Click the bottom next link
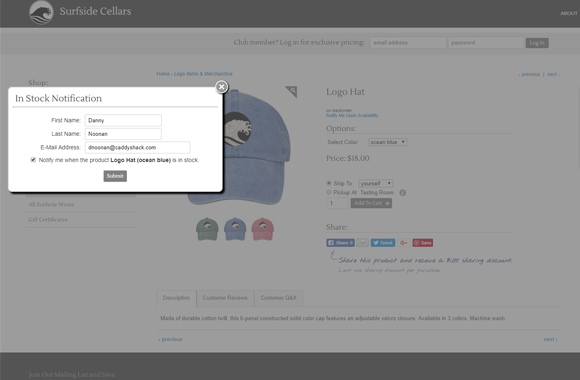Viewport: 580px width, 380px height. [x=550, y=339]
